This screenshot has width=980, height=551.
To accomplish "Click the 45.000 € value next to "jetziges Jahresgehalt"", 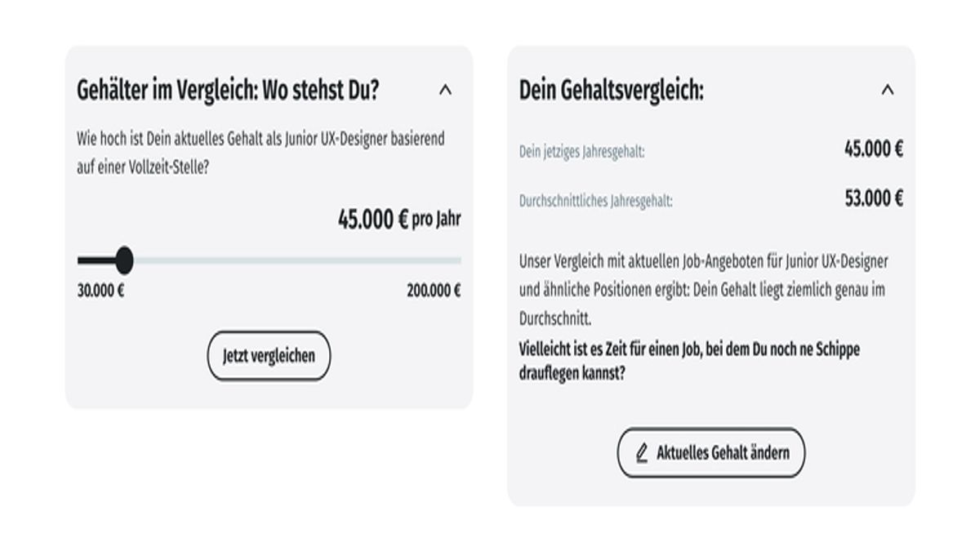I will click(874, 149).
